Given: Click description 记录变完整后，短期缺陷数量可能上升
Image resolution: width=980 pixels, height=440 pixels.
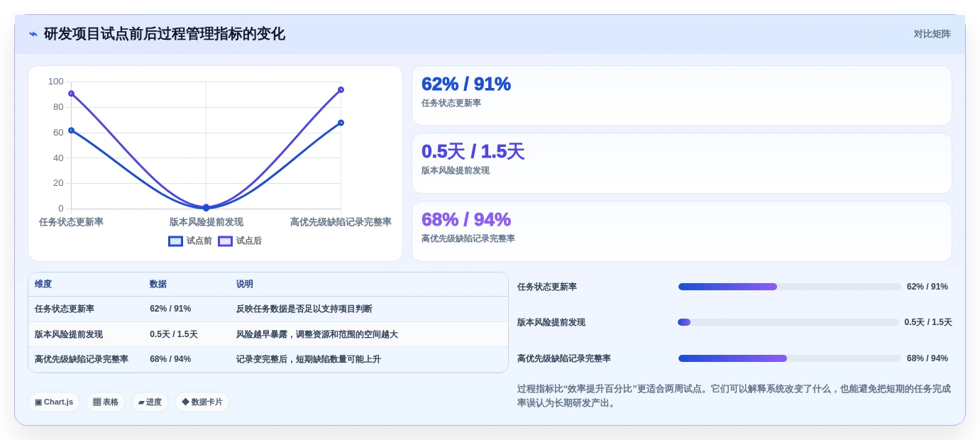Looking at the screenshot, I should click(309, 359).
